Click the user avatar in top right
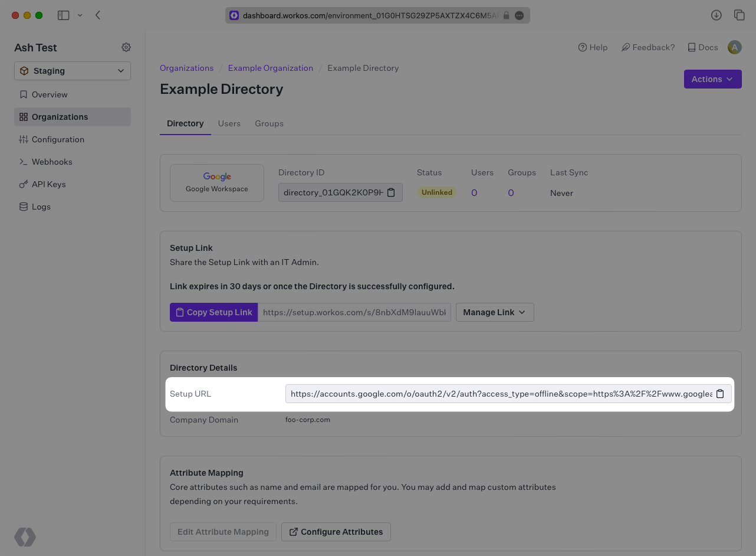 (x=734, y=47)
